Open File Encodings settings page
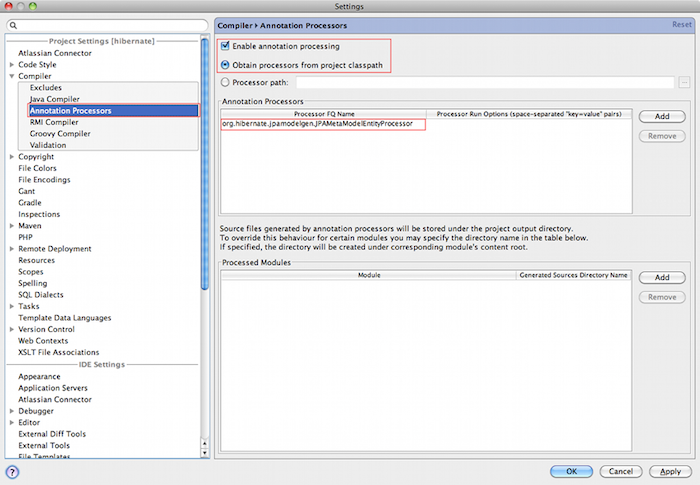Viewport: 700px width, 485px height. coord(44,180)
